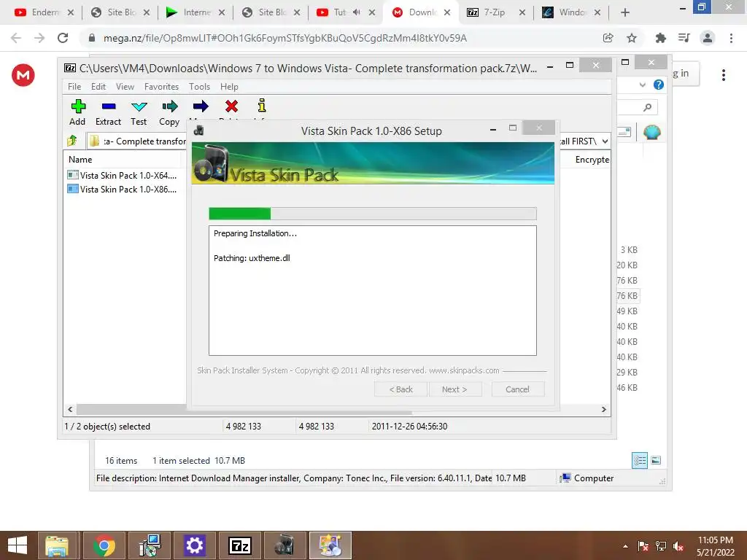Mute the Tut tab audio icon
The width and height of the screenshot is (747, 560).
pos(356,12)
